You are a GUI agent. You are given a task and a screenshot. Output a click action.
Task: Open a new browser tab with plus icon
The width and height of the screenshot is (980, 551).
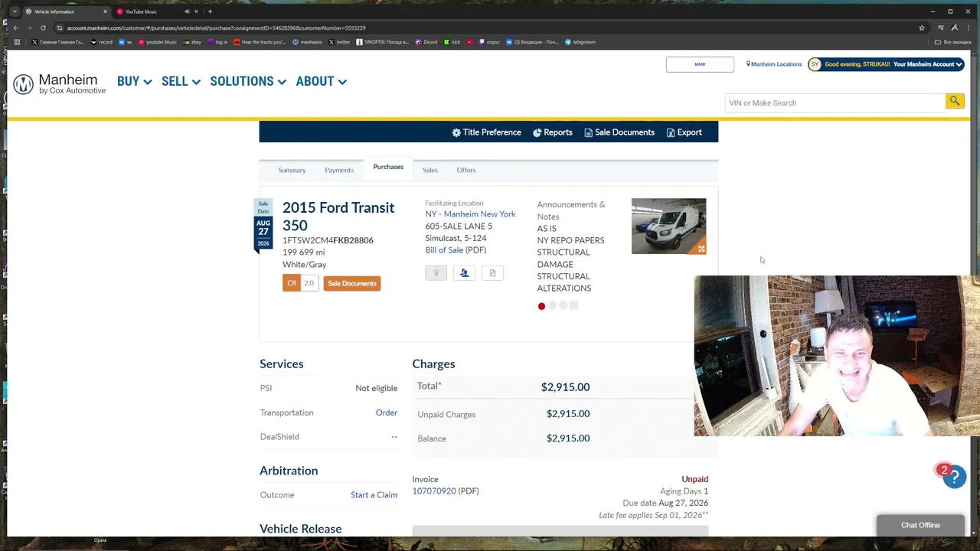point(210,11)
